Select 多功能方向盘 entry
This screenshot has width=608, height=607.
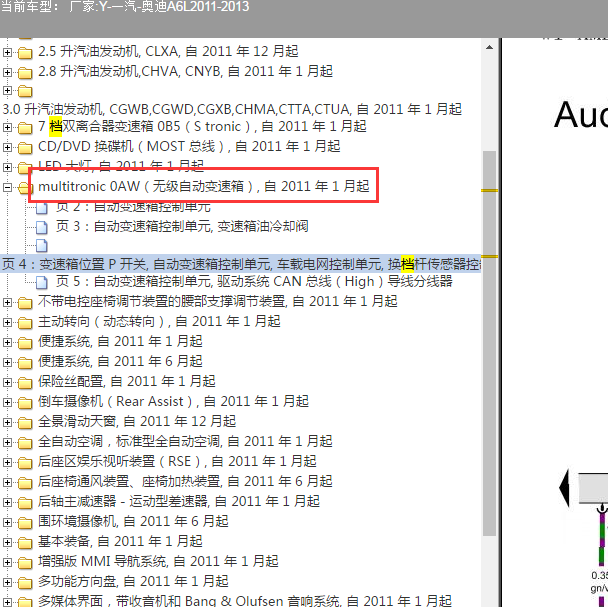pos(133,581)
